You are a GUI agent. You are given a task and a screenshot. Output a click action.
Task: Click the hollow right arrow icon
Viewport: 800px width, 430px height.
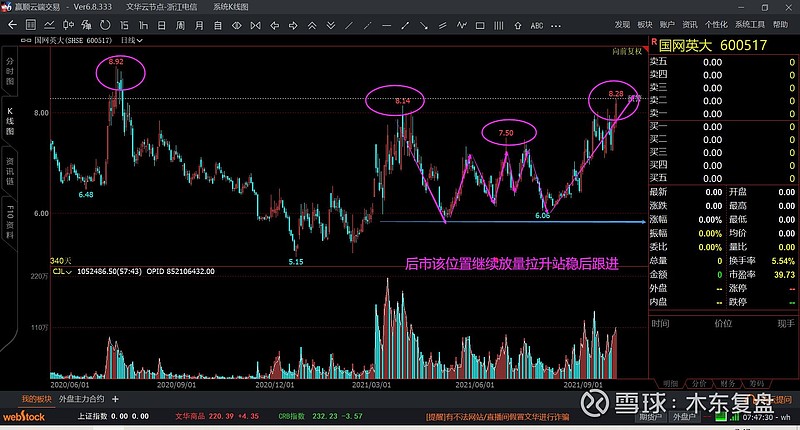[293, 25]
